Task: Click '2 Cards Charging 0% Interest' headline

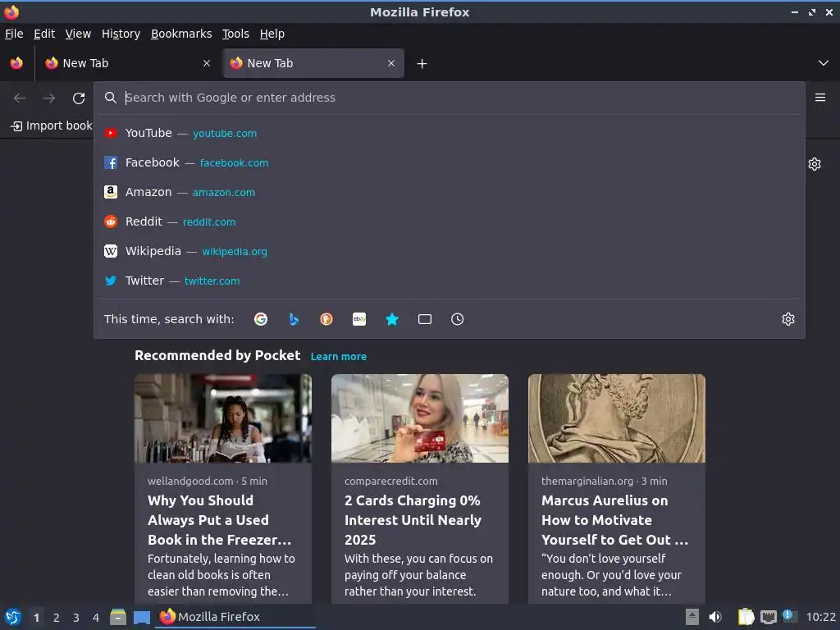Action: (413, 520)
